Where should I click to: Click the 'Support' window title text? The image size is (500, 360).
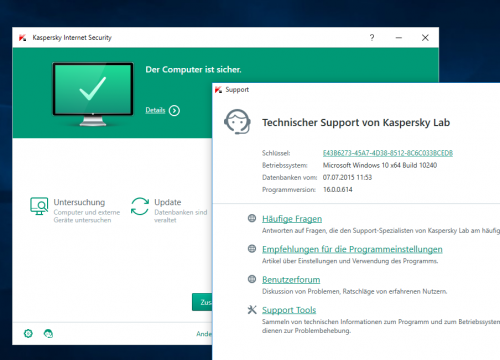[x=237, y=90]
